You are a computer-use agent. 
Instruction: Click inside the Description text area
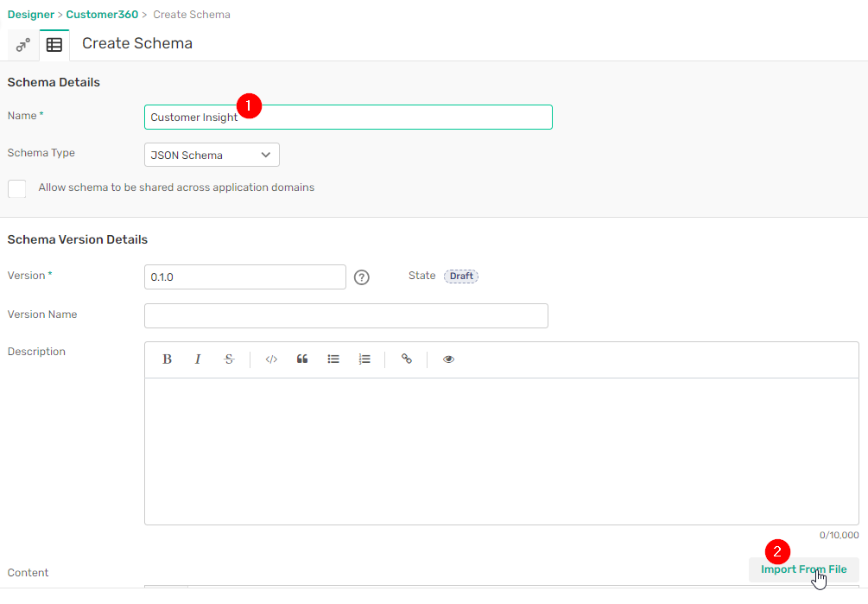pyautogui.click(x=501, y=451)
